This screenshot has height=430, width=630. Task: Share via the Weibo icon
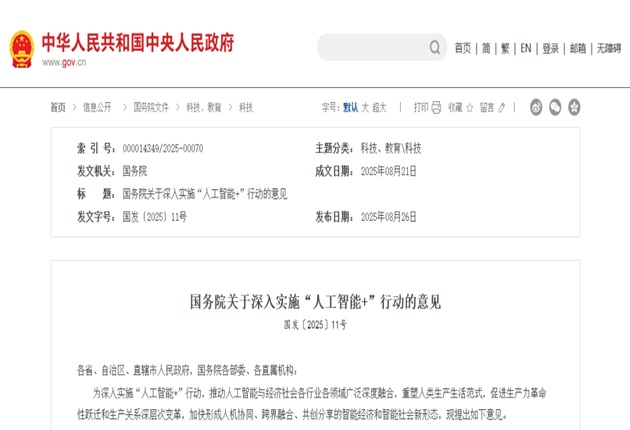pos(535,107)
